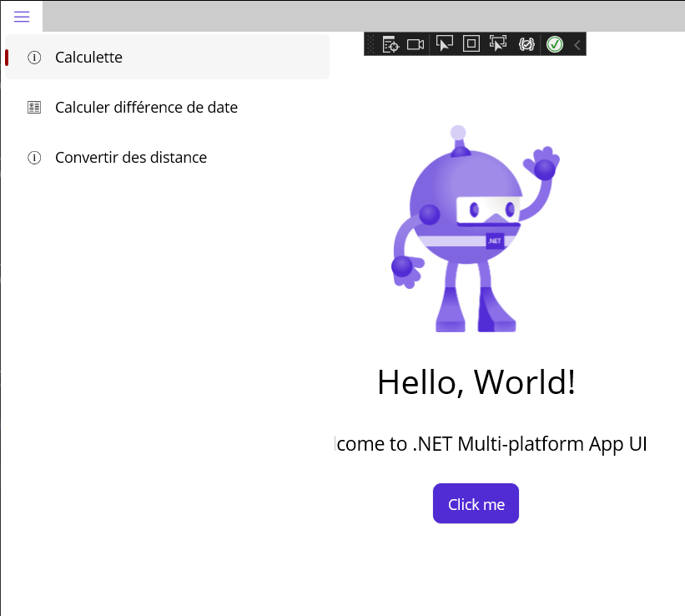Toggle the hamburger flyout menu
The width and height of the screenshot is (685, 616).
click(22, 17)
